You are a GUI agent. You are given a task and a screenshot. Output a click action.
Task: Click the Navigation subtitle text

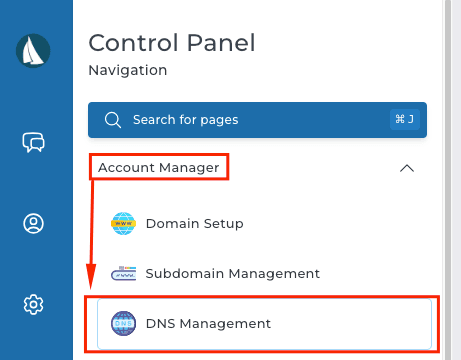(x=128, y=70)
